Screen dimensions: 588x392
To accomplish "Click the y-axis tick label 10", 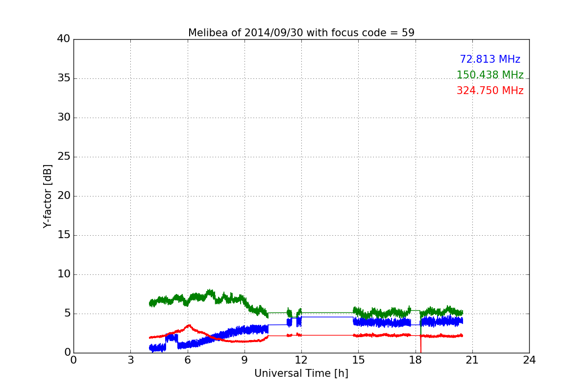I will click(x=64, y=274).
